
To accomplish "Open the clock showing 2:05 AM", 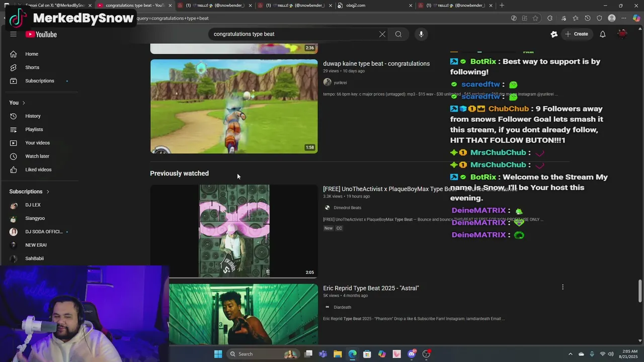I will [x=629, y=354].
